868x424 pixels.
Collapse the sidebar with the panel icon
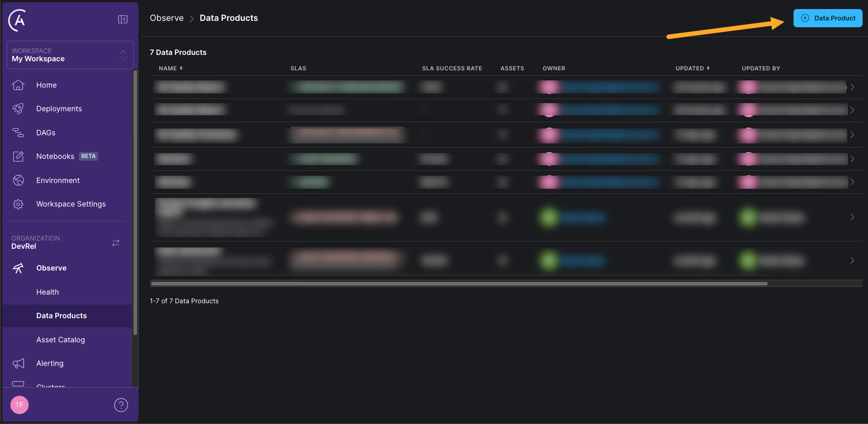click(x=122, y=19)
